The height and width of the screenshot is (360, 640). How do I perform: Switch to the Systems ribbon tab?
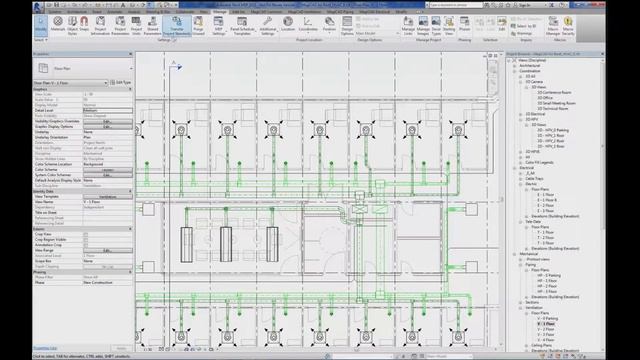coord(55,12)
